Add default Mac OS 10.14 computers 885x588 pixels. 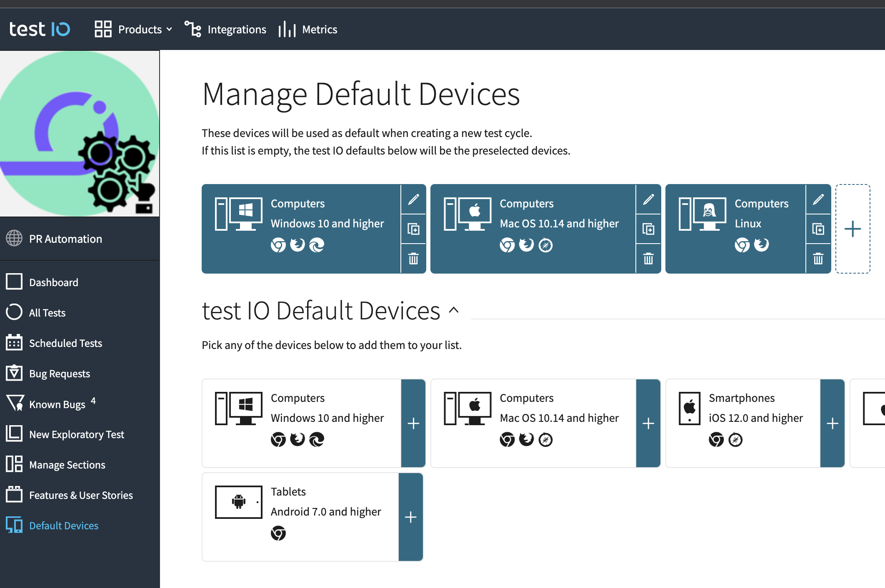click(648, 423)
